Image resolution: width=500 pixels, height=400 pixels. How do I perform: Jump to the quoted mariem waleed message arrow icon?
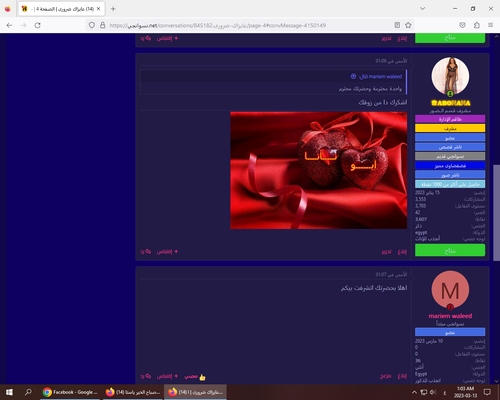point(353,76)
